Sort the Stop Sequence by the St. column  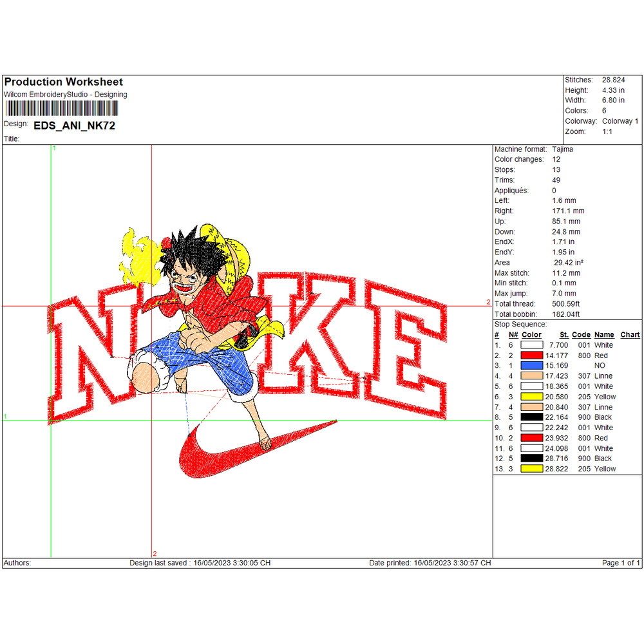(x=564, y=334)
